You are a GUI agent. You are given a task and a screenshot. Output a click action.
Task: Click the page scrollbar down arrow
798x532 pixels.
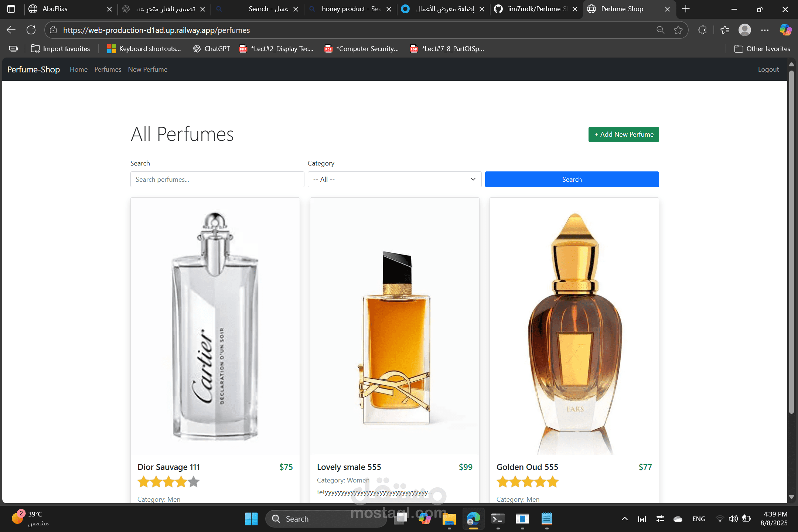(791, 497)
